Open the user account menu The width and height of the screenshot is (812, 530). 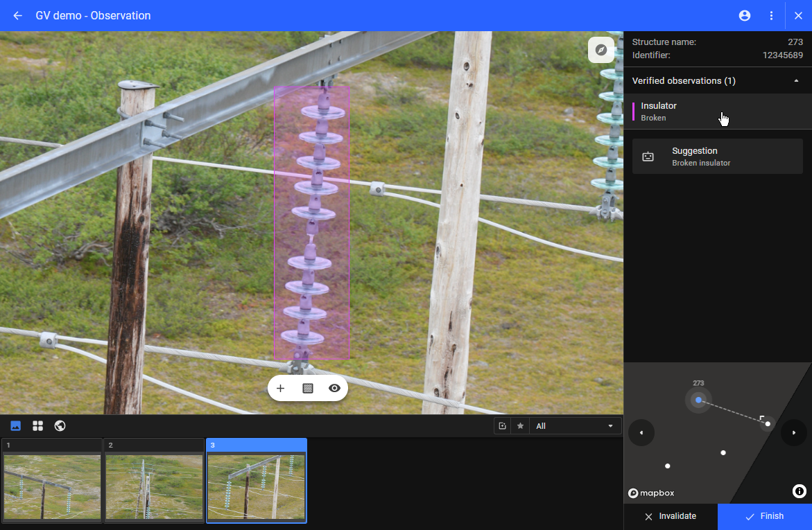point(745,15)
